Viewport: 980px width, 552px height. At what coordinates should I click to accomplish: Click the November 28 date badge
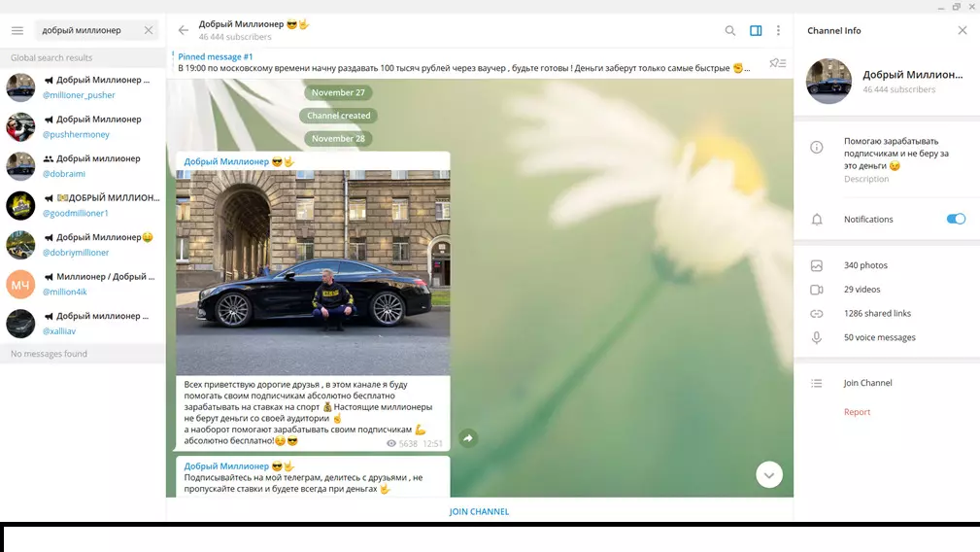pyautogui.click(x=338, y=139)
